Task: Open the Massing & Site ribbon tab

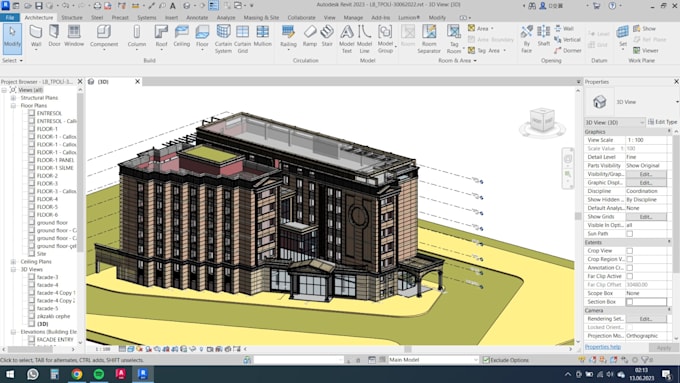Action: (x=261, y=17)
